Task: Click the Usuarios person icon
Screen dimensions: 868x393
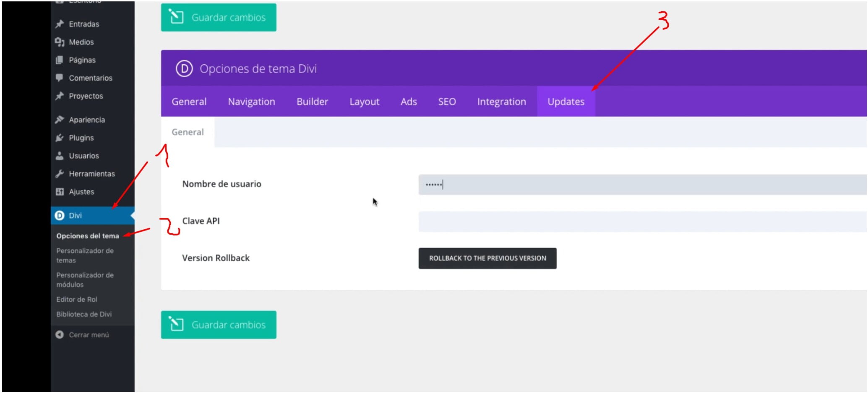Action: pyautogui.click(x=60, y=156)
